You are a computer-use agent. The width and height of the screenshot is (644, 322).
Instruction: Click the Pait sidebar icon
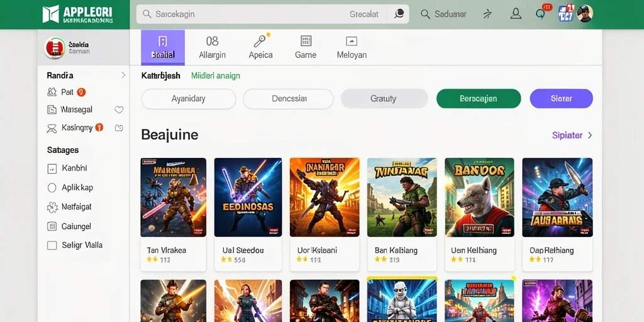pos(52,92)
